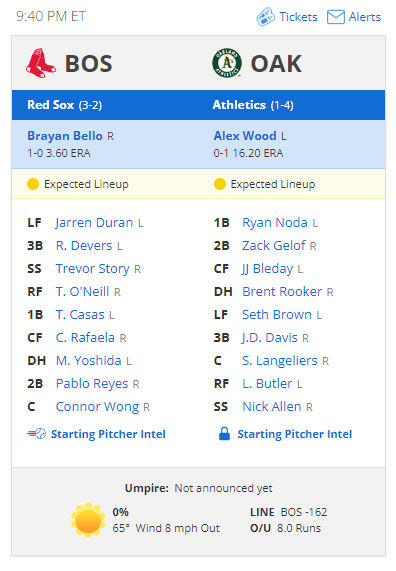The height and width of the screenshot is (571, 396).
Task: Open Alex Wood's pitcher profile
Action: [245, 136]
